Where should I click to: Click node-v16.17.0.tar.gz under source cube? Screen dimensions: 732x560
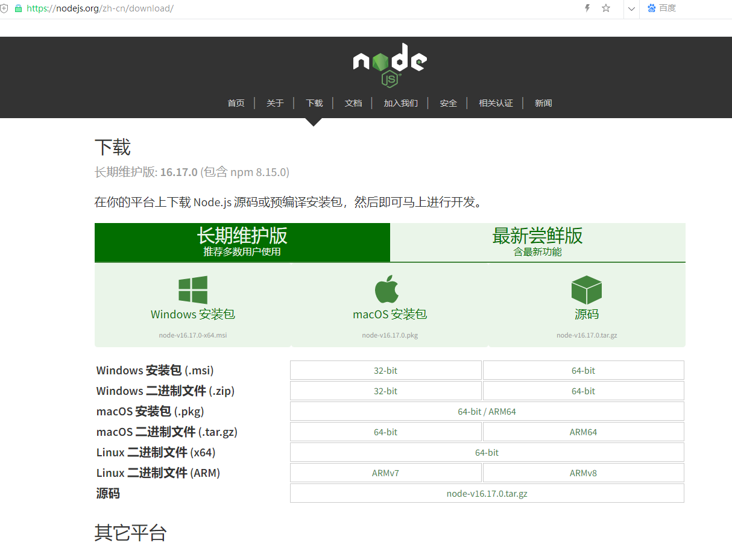(587, 335)
